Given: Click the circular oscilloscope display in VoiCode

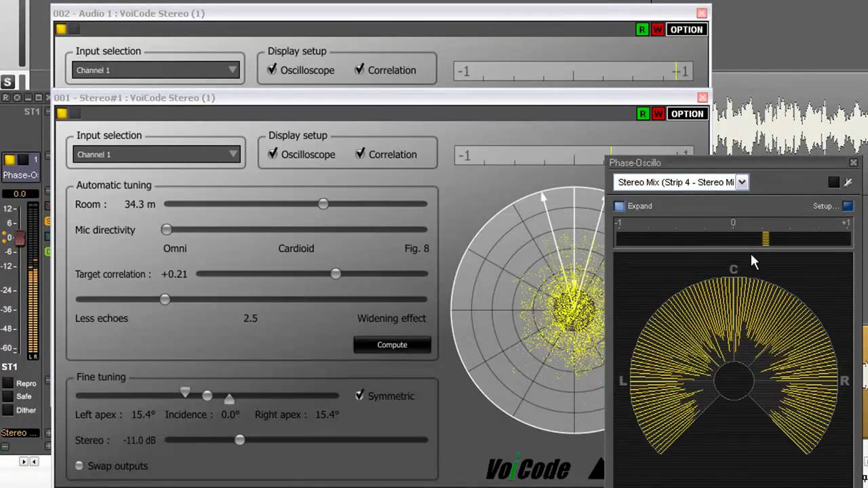Looking at the screenshot, I should 528,310.
